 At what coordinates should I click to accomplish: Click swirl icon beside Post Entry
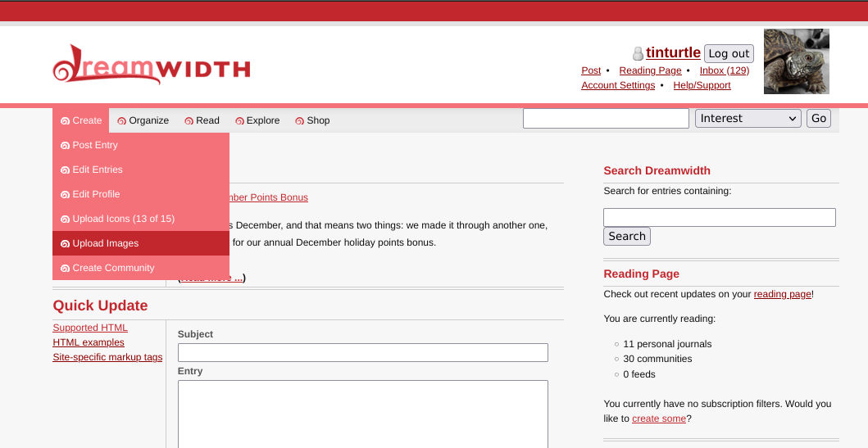[66, 146]
